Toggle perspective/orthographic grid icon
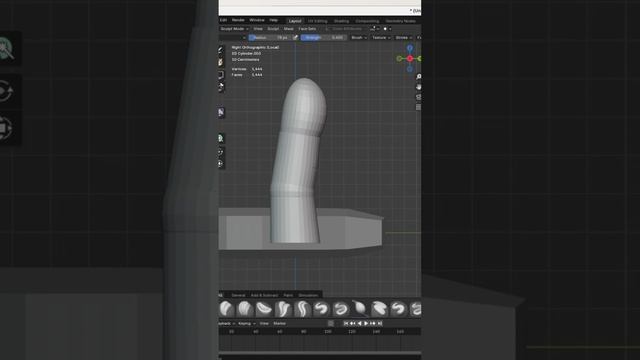 pos(418,107)
